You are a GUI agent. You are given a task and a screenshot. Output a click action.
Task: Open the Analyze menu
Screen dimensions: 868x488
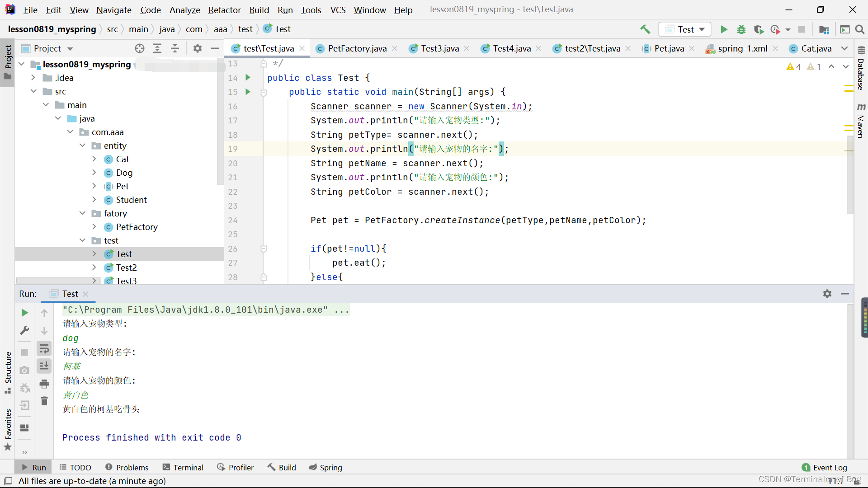(x=184, y=10)
